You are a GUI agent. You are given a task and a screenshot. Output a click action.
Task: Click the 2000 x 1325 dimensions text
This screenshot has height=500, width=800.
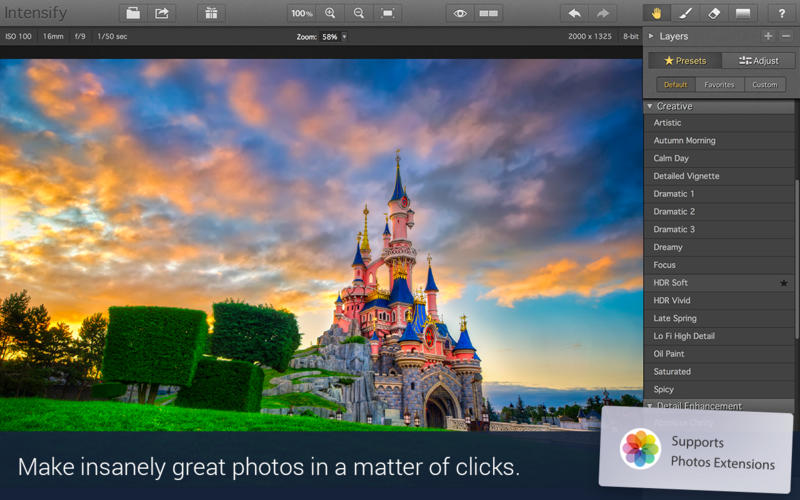coord(590,36)
